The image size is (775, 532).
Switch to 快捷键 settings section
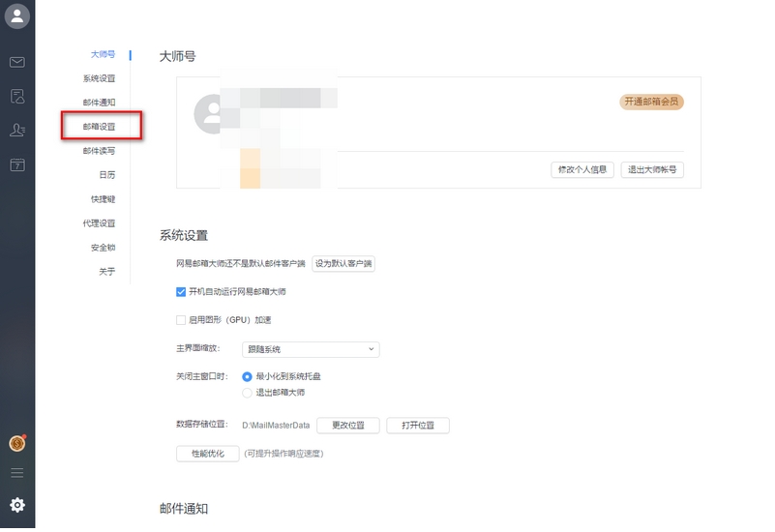point(103,199)
